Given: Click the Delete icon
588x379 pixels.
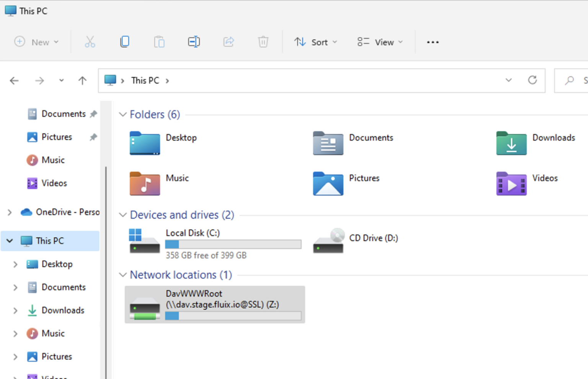Looking at the screenshot, I should pyautogui.click(x=263, y=42).
